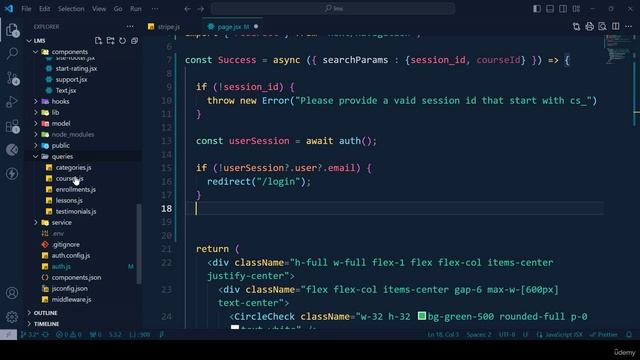The height and width of the screenshot is (360, 640).
Task: Open auth.config.js file
Action: [71, 256]
